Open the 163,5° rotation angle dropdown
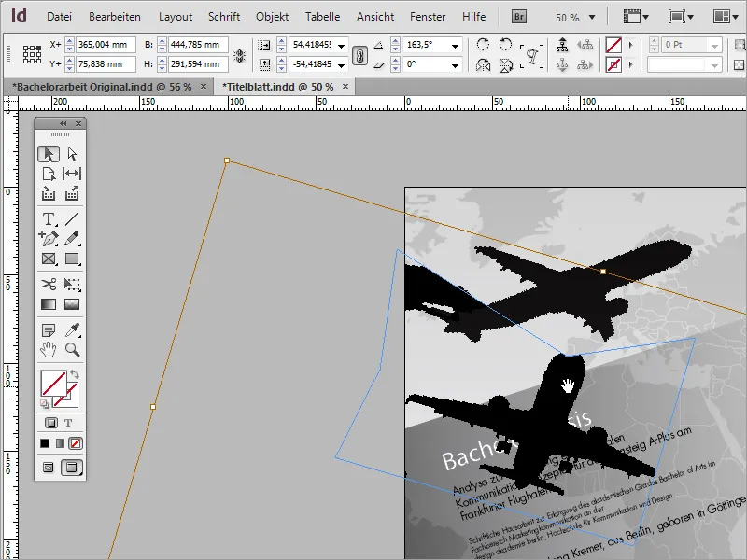The width and height of the screenshot is (747, 560). click(455, 46)
